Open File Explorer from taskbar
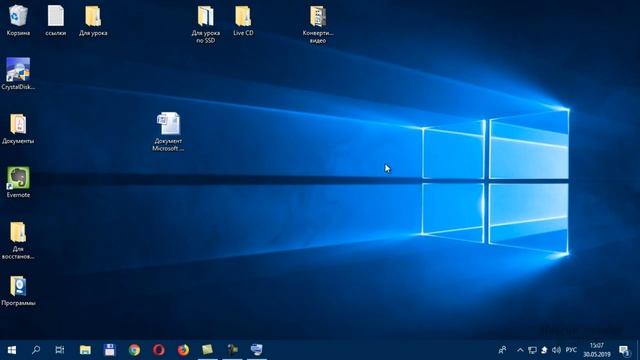Viewport: 640px width, 360px height. click(x=85, y=350)
